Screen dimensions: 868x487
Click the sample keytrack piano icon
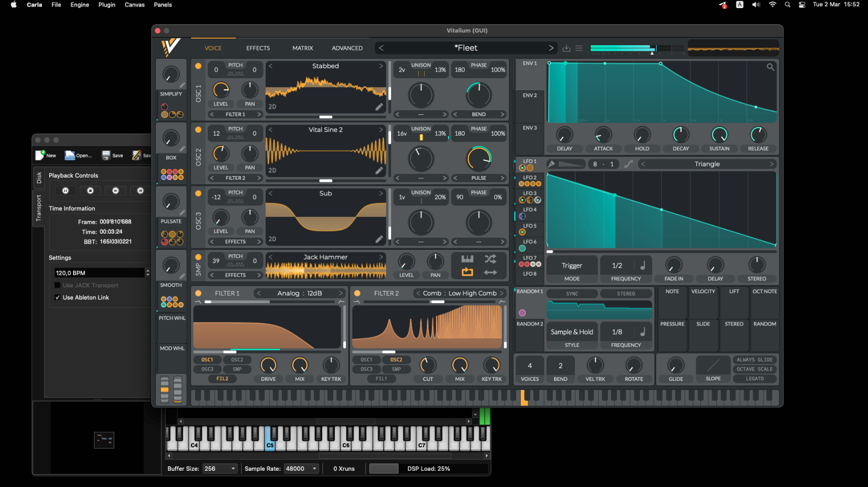tap(467, 259)
